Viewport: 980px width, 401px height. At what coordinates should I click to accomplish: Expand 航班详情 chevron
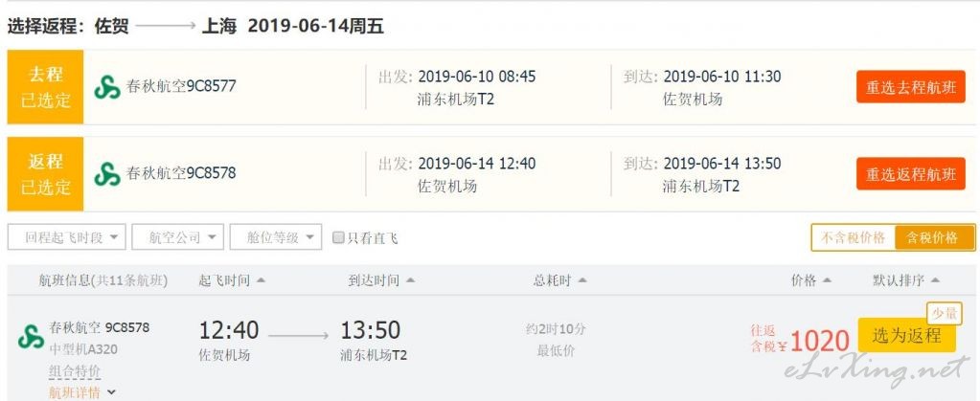111,393
